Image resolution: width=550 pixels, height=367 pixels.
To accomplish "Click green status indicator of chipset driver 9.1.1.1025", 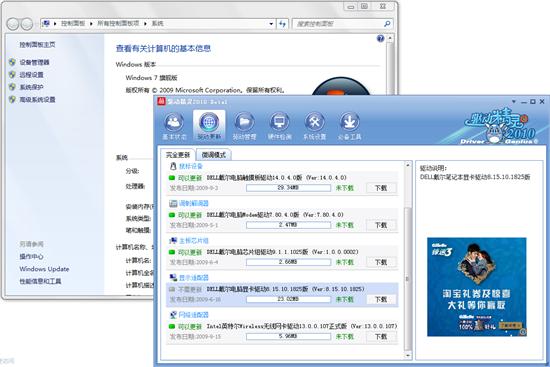I will (172, 252).
